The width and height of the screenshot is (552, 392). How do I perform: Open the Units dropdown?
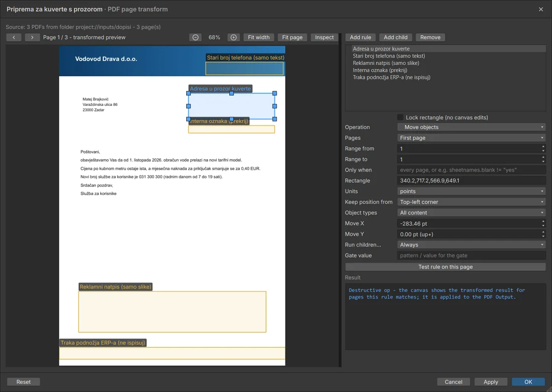click(471, 191)
